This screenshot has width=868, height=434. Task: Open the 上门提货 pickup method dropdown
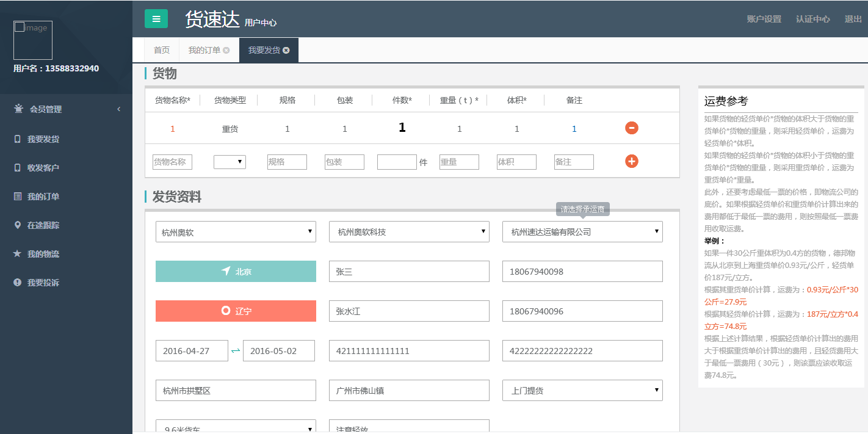tap(582, 391)
